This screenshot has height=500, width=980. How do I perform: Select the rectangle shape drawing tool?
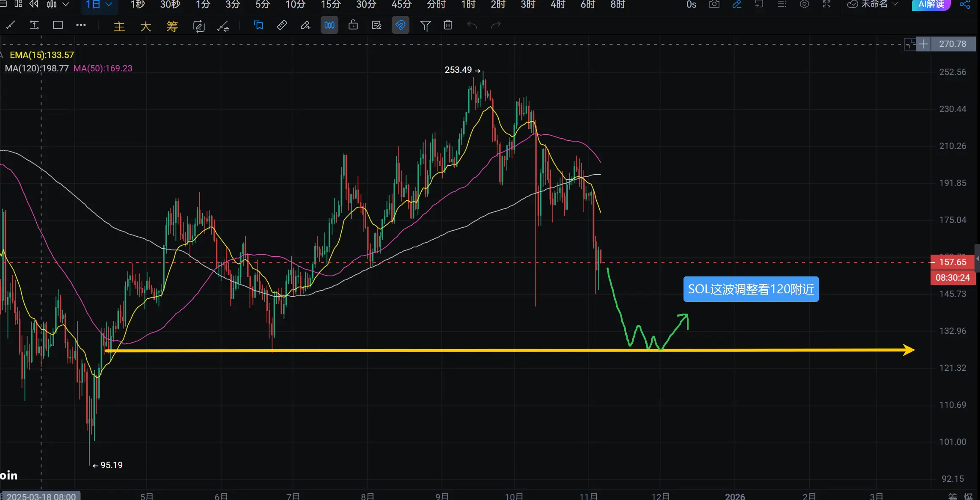click(58, 25)
